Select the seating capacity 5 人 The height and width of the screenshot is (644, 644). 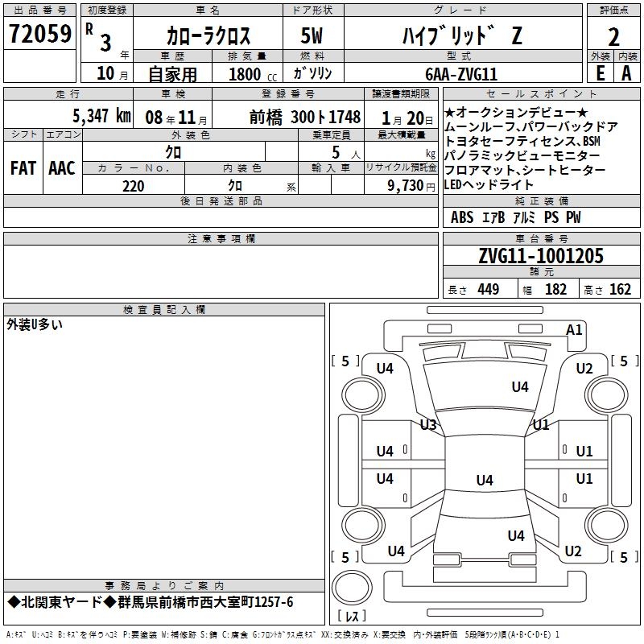[x=345, y=153]
